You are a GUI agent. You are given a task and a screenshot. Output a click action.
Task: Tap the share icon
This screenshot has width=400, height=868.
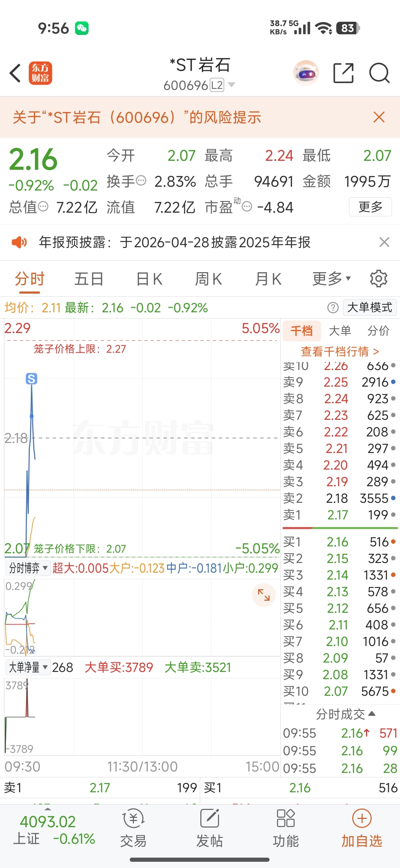click(343, 73)
